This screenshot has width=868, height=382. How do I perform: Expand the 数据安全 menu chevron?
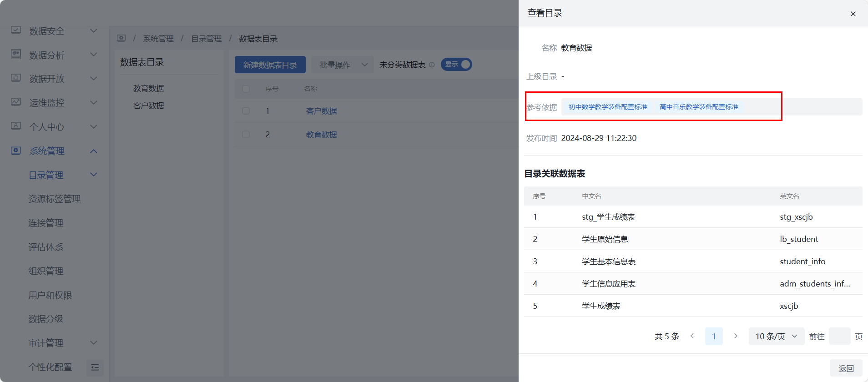point(94,31)
